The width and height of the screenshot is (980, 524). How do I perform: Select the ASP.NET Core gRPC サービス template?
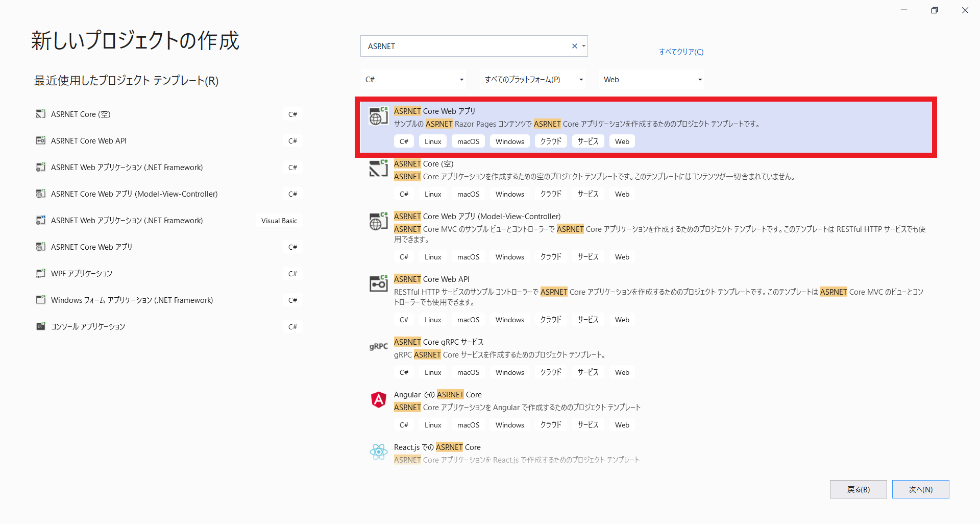438,342
